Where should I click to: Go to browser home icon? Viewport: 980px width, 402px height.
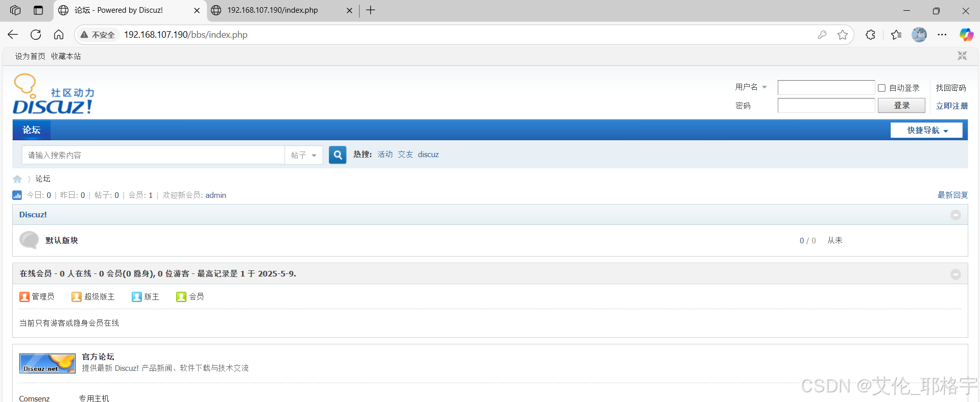tap(59, 35)
